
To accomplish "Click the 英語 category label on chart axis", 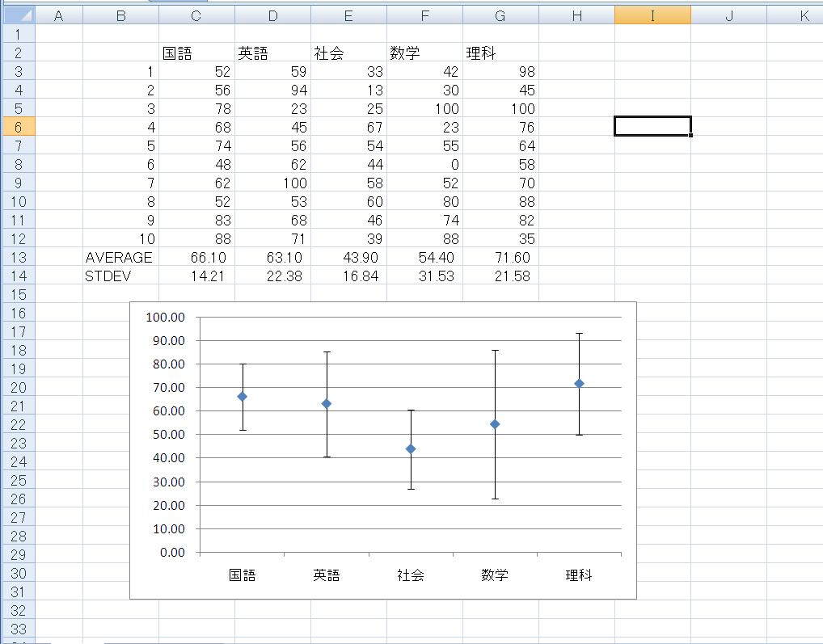I will [x=326, y=575].
